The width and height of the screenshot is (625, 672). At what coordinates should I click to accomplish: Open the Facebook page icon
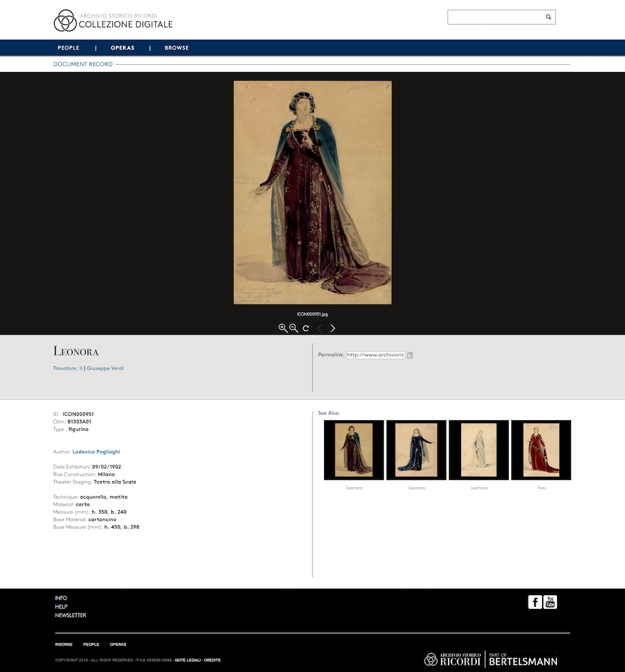[535, 602]
